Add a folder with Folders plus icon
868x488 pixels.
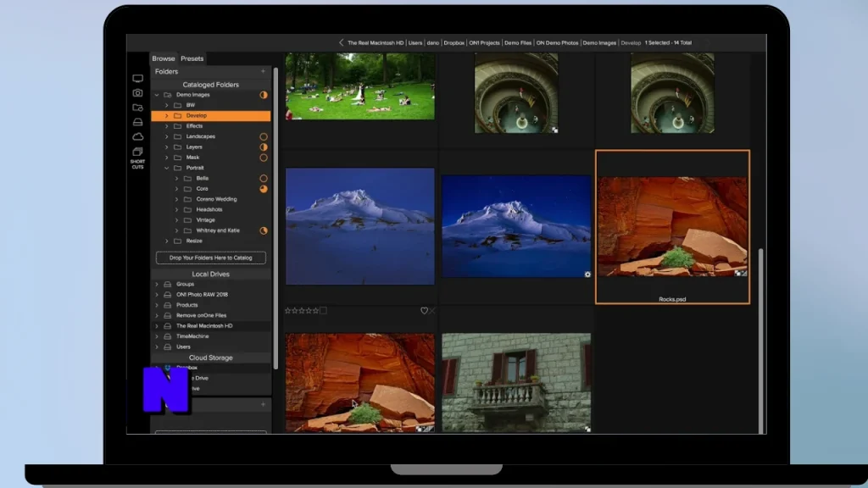[x=263, y=71]
